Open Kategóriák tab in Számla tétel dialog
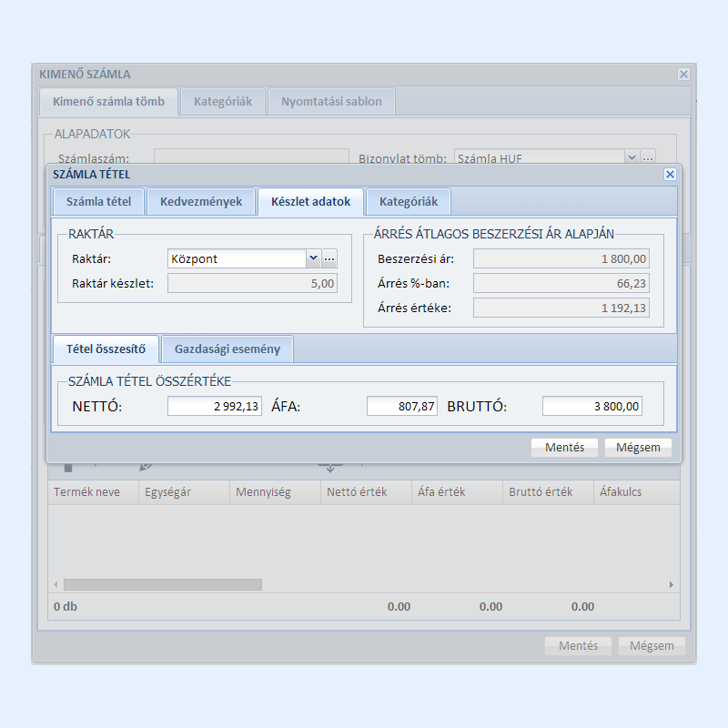 point(409,201)
